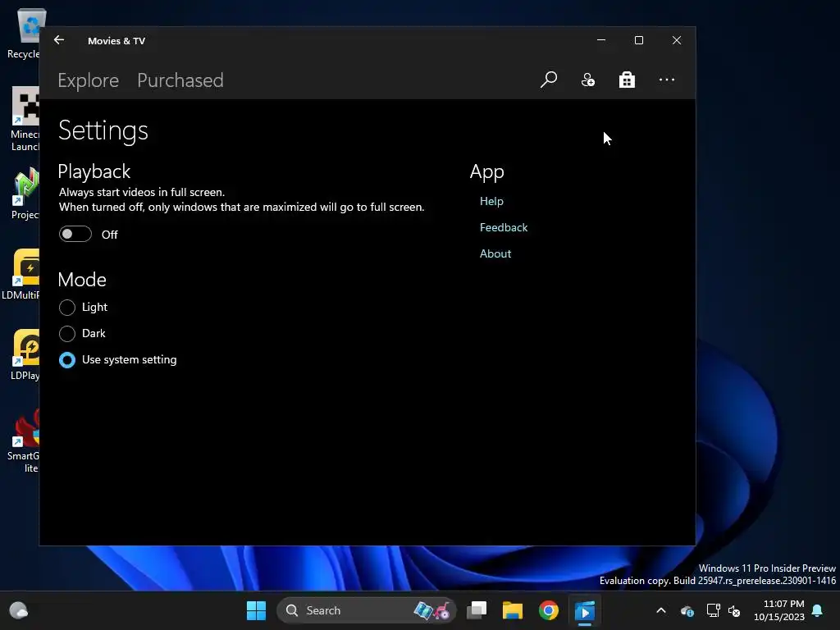This screenshot has width=840, height=630.
Task: Click the taskbar Search box
Action: point(367,610)
